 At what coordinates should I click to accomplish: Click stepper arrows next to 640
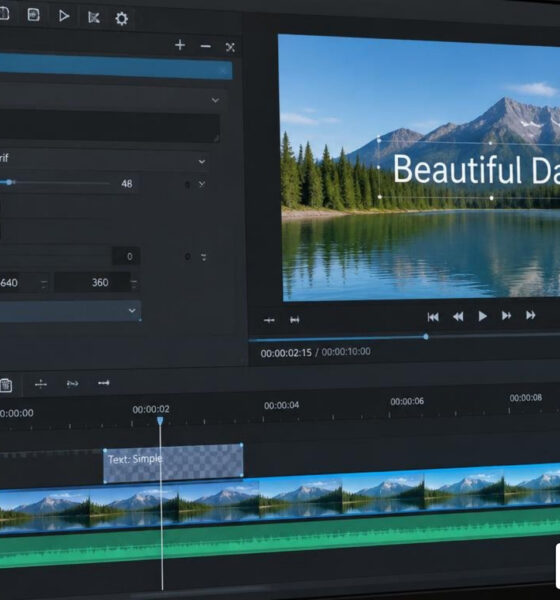(x=44, y=284)
